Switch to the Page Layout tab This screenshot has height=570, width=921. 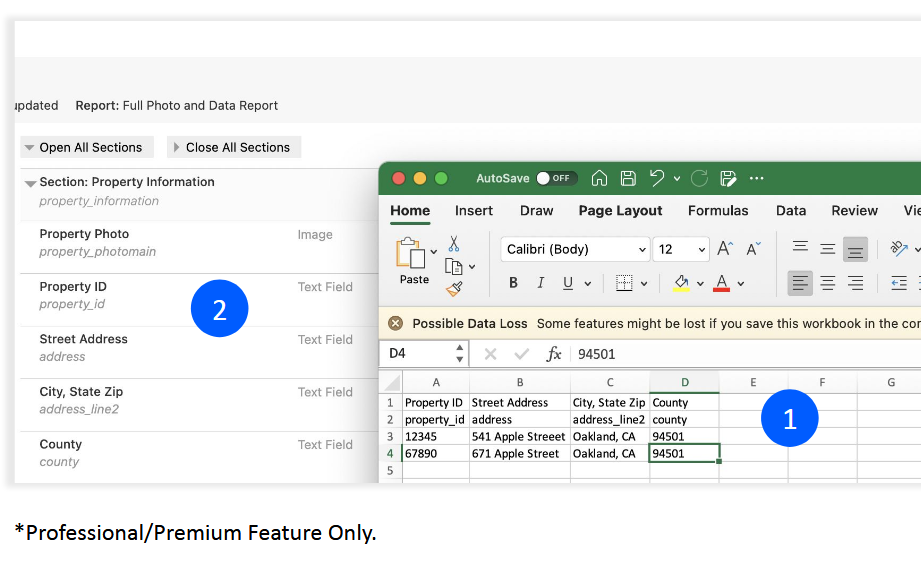click(620, 211)
